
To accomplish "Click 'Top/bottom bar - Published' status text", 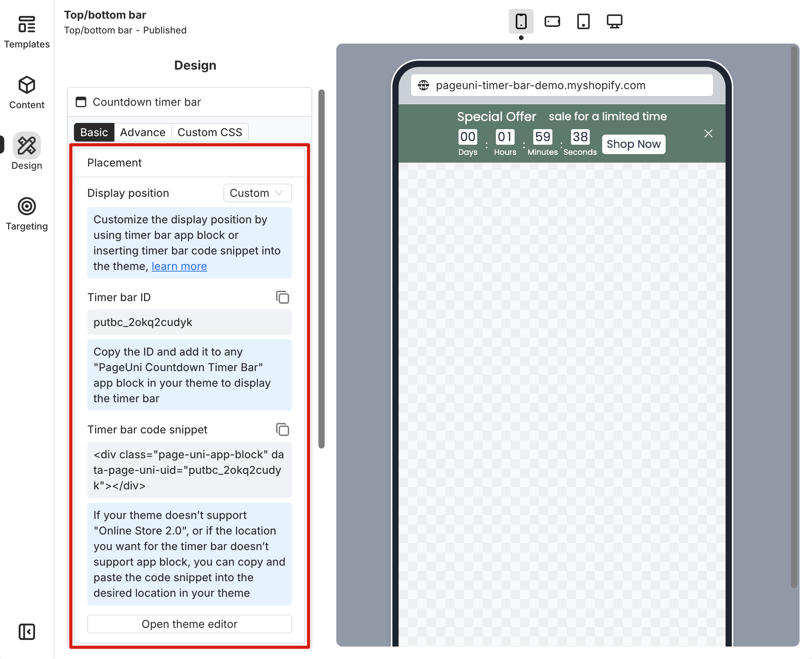I will 125,30.
